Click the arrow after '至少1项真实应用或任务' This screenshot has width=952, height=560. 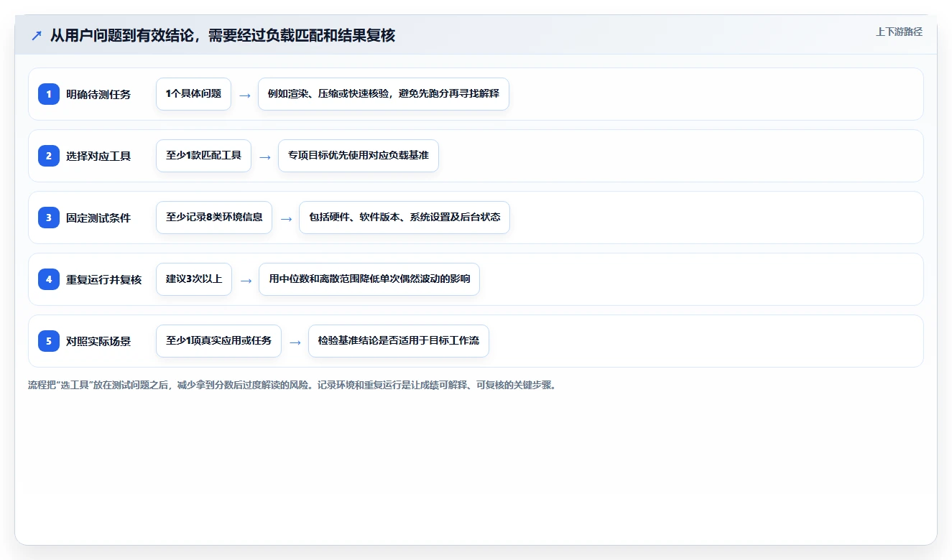pyautogui.click(x=295, y=342)
